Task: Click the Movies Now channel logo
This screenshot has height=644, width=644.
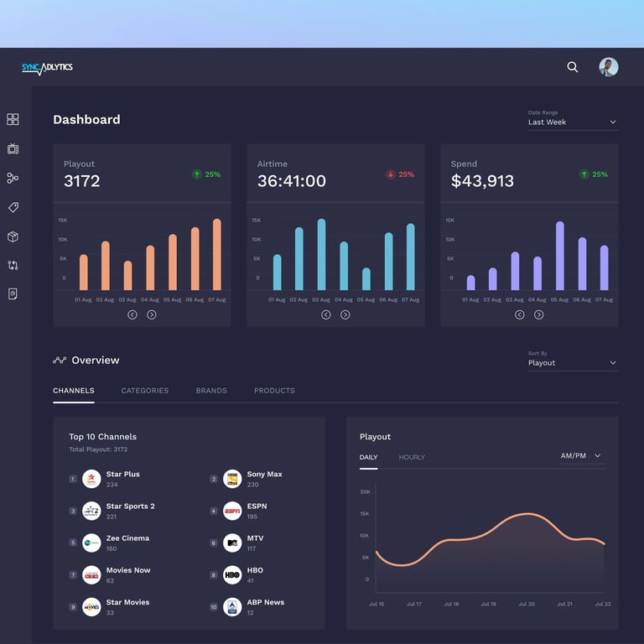Action: pyautogui.click(x=91, y=575)
